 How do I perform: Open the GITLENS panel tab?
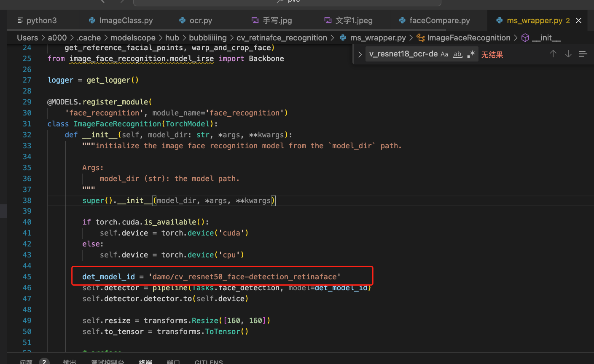pyautogui.click(x=209, y=361)
